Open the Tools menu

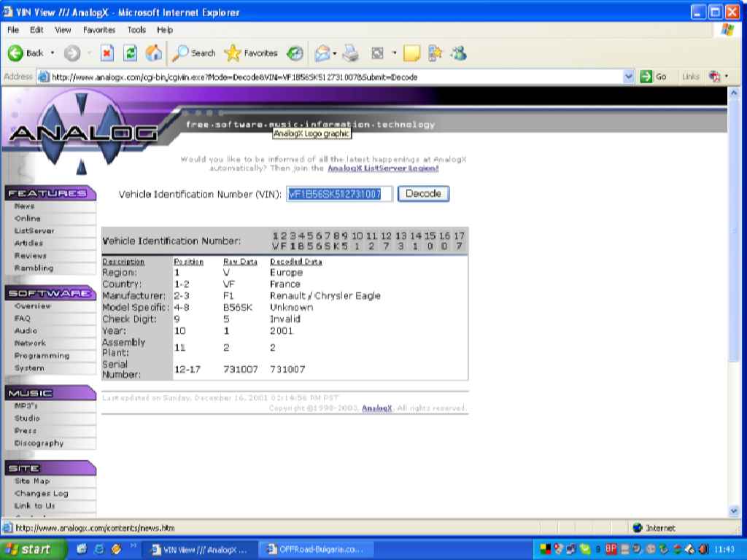(136, 30)
